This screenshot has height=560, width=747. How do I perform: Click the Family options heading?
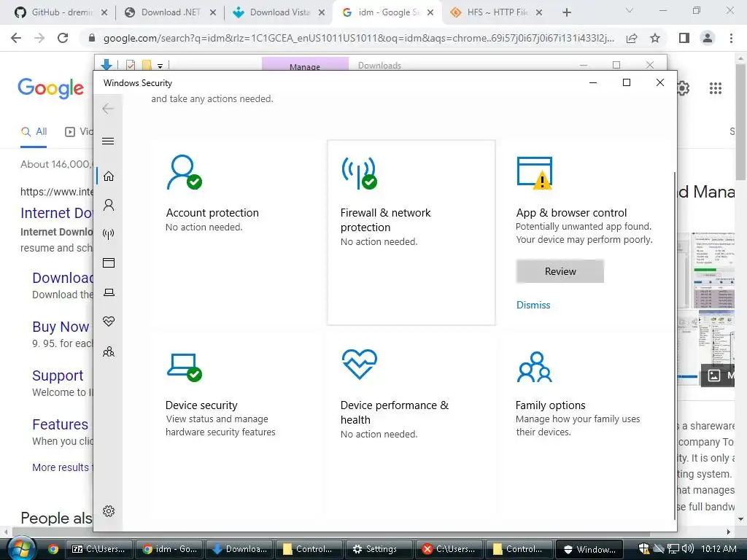tap(550, 405)
